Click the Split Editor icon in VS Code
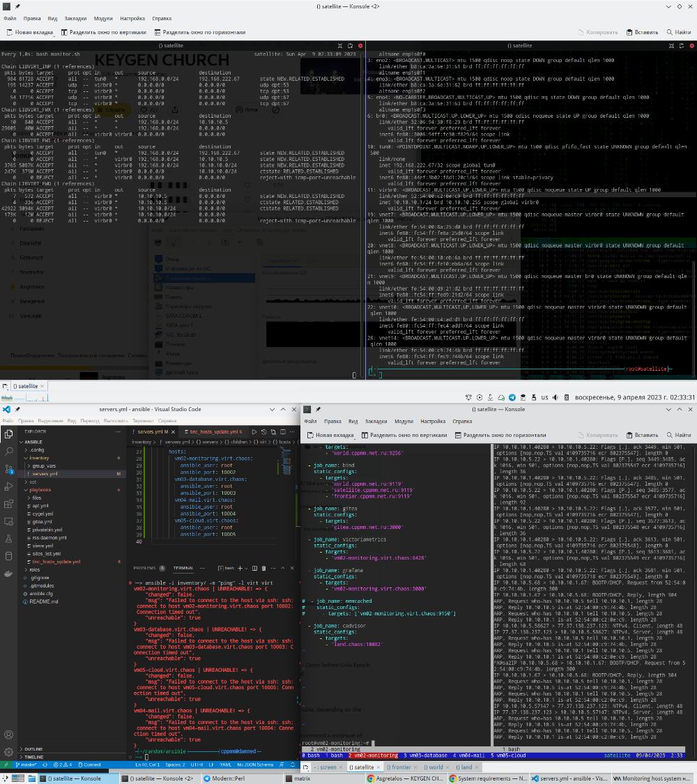 (x=283, y=431)
